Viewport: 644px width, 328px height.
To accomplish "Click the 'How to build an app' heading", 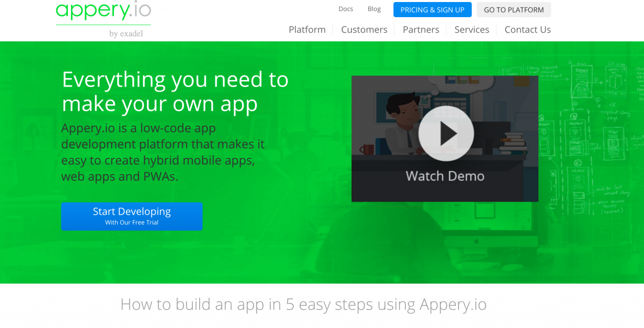I will point(303,304).
